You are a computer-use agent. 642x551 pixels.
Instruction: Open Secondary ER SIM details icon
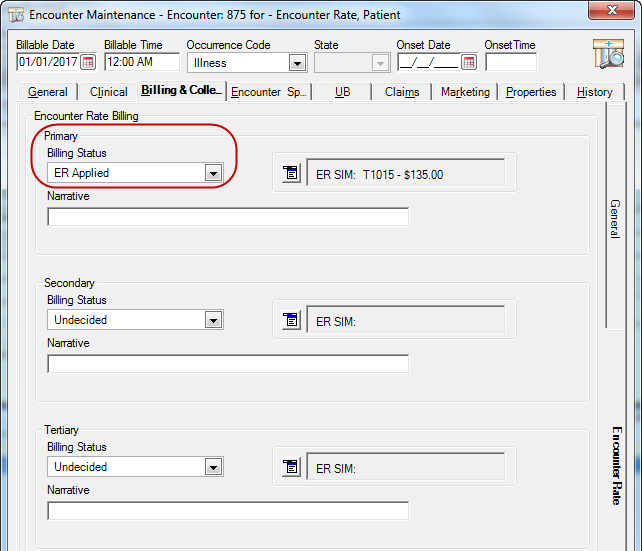[x=291, y=320]
